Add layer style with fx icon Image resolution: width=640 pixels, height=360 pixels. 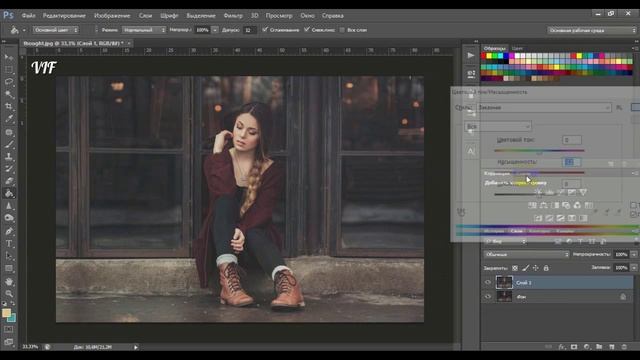tap(562, 347)
